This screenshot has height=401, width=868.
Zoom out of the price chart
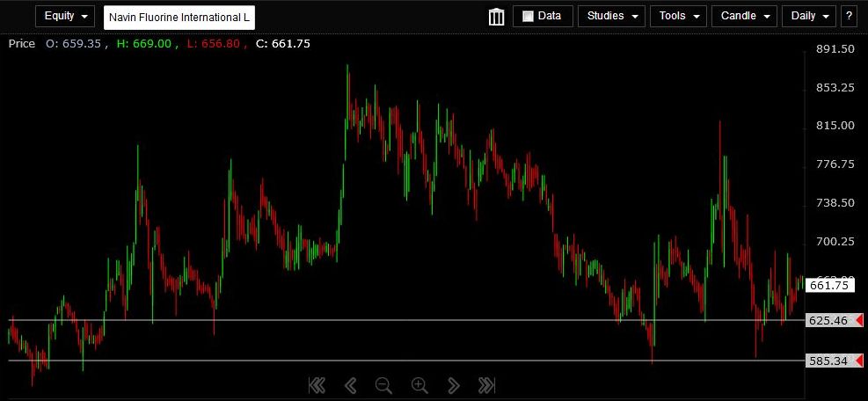coord(383,385)
